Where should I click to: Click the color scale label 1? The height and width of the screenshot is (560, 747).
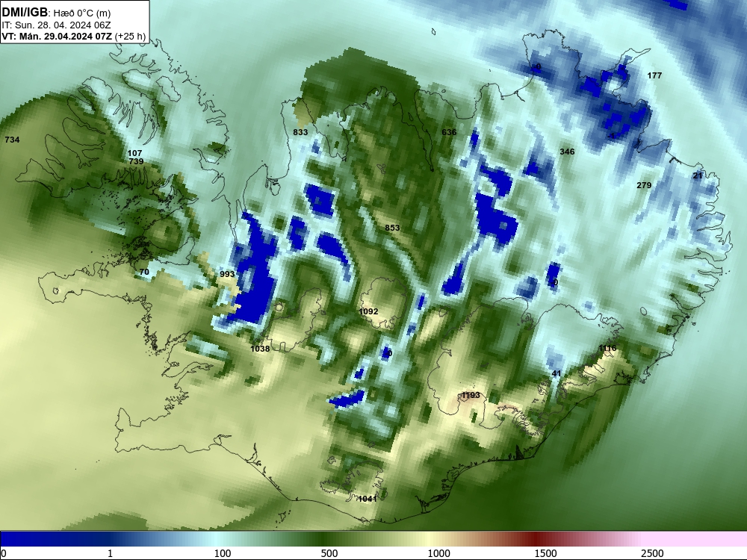(110, 553)
